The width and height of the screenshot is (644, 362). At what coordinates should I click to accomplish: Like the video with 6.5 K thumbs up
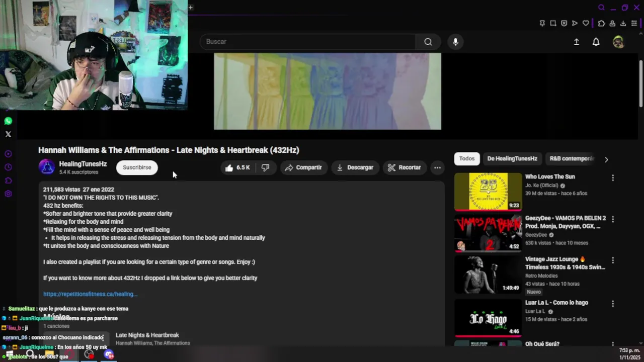coord(237,167)
